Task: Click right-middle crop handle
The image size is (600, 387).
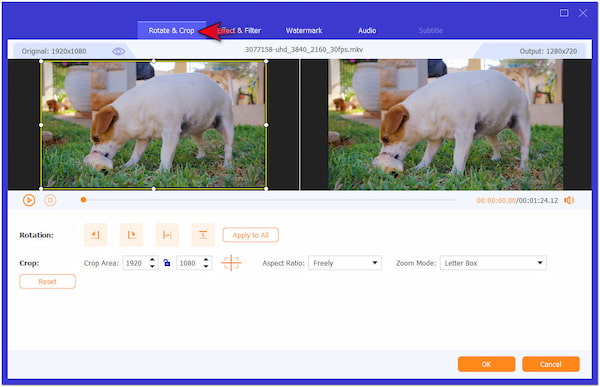Action: (x=266, y=125)
